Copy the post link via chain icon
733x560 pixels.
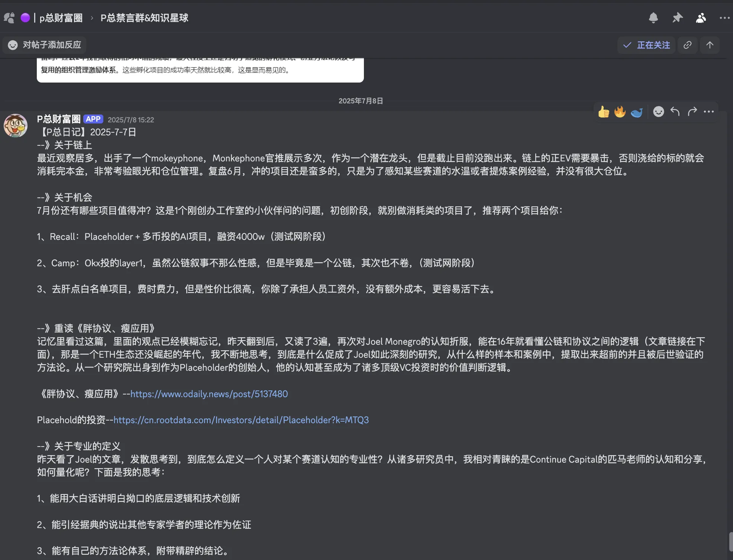[687, 45]
